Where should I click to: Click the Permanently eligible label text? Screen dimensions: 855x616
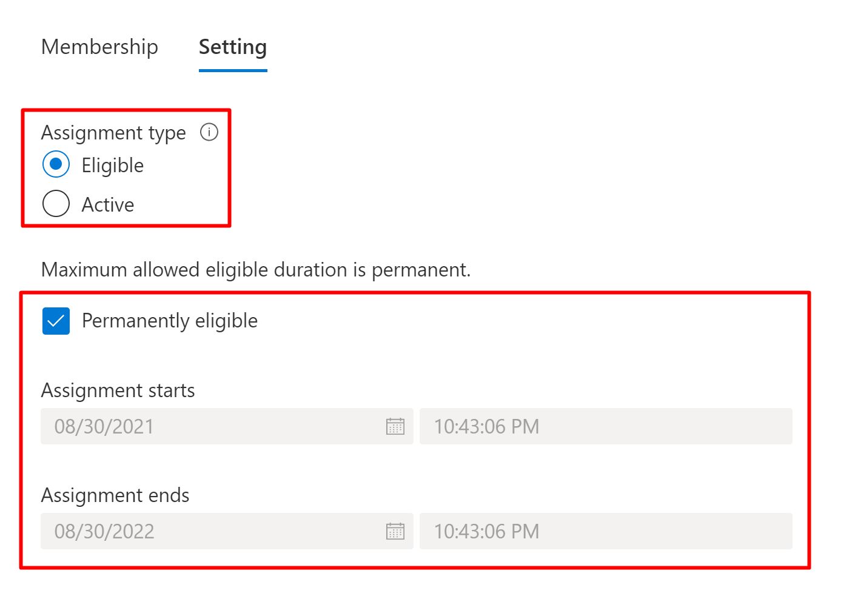170,321
